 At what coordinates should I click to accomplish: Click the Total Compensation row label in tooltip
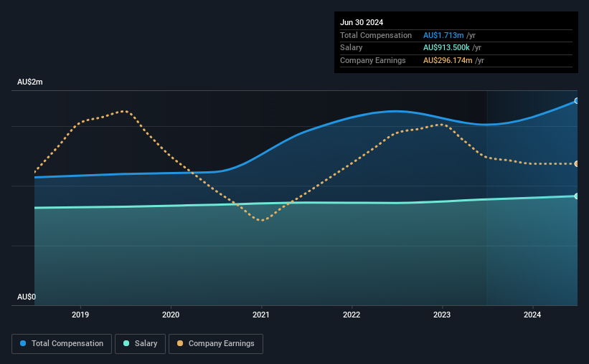tap(376, 35)
